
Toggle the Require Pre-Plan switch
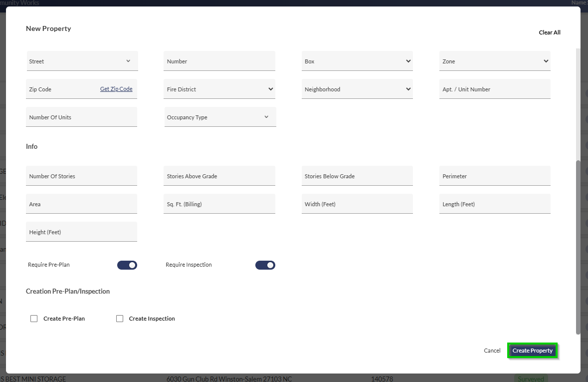pos(127,265)
